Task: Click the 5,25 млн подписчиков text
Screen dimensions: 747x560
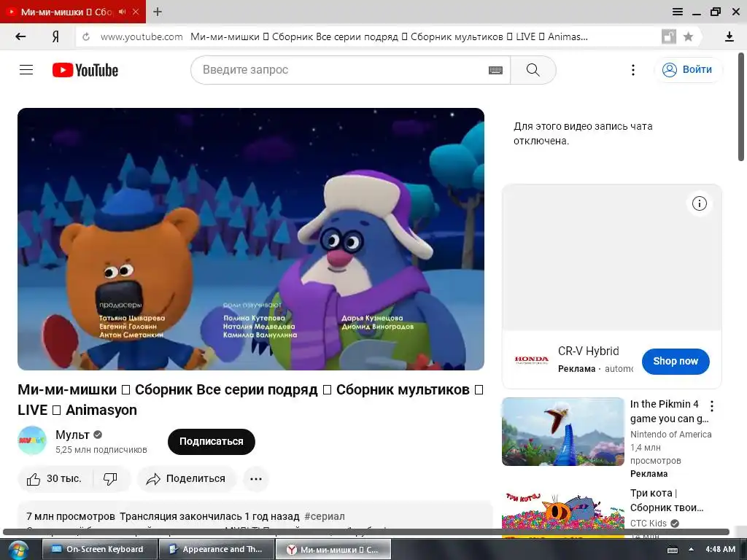Action: 101,449
